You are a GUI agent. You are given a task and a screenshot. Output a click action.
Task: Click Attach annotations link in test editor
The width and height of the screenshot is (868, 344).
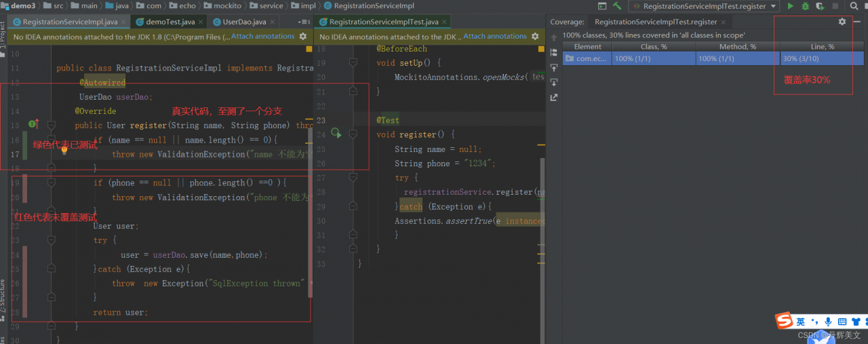(x=494, y=37)
